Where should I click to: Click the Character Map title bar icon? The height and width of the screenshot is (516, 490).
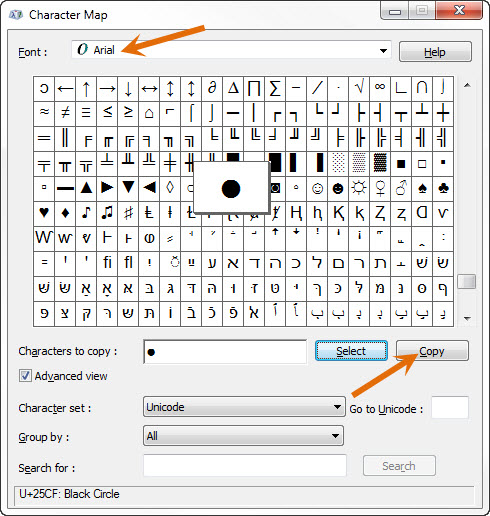pos(16,15)
